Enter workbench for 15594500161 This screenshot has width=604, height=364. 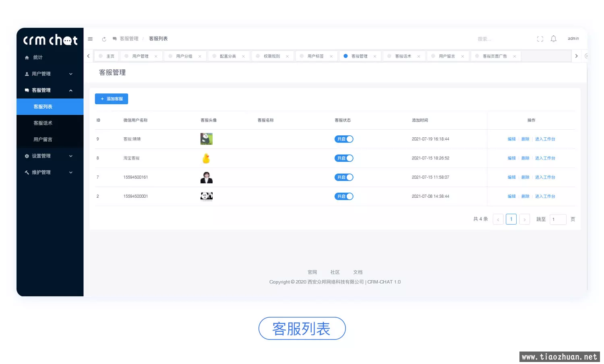(x=545, y=177)
